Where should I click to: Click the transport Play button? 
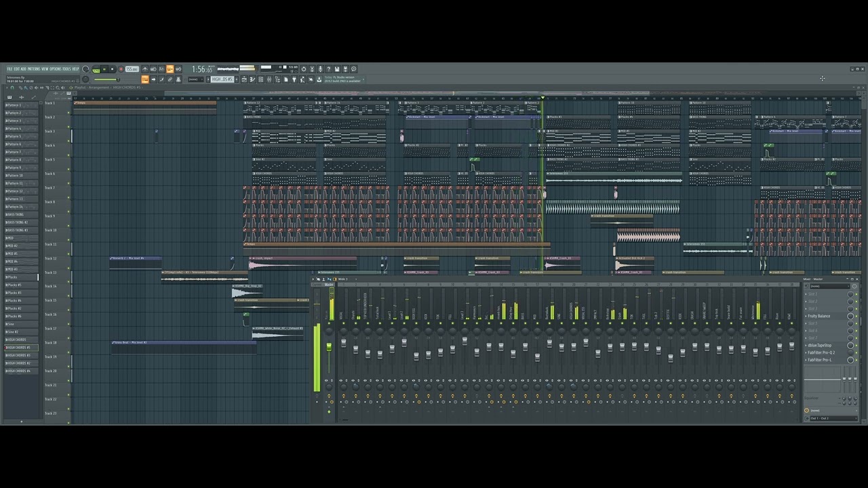[104, 69]
